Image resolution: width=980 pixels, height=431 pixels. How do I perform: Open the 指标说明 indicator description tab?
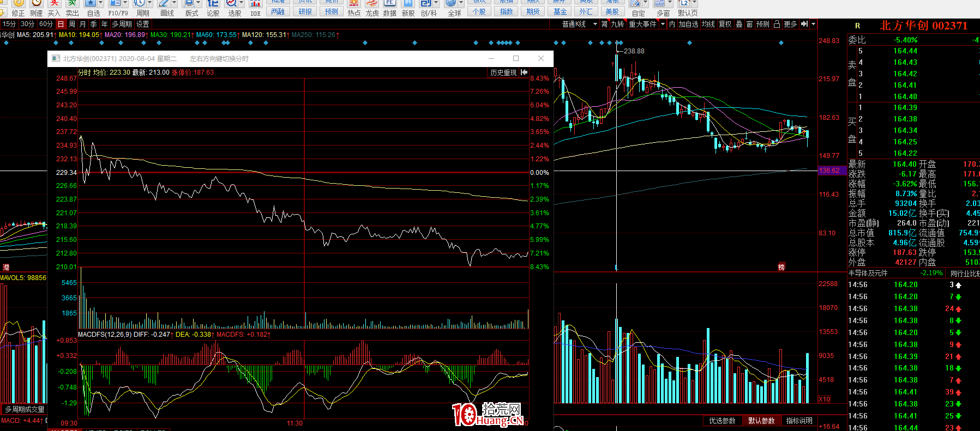(799, 421)
